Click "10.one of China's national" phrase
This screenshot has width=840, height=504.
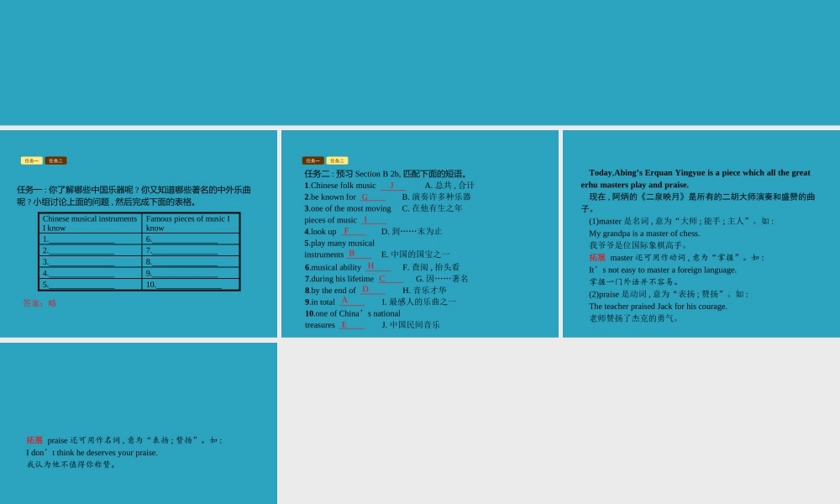tap(353, 313)
